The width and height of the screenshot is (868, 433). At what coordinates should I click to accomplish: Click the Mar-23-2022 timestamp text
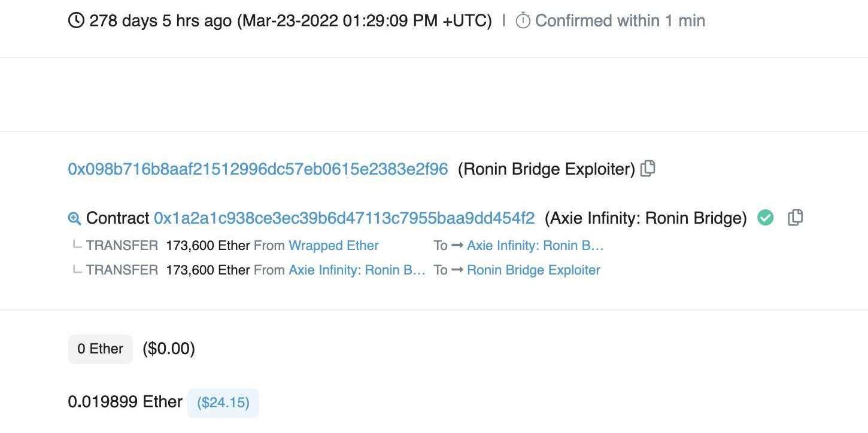click(365, 21)
